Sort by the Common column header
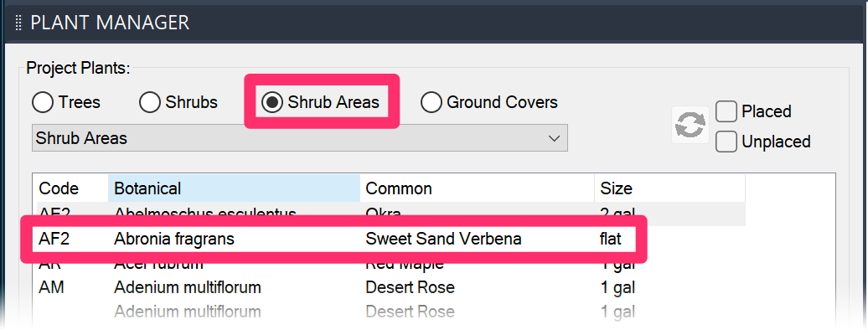 coord(478,188)
